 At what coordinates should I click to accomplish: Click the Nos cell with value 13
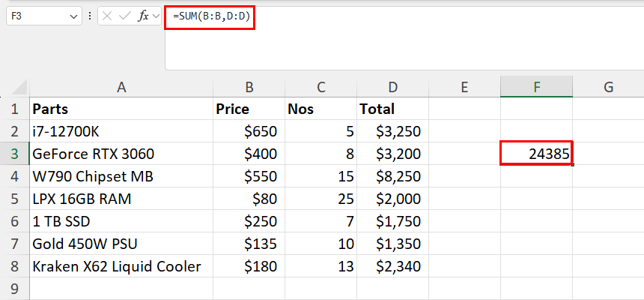coord(321,265)
